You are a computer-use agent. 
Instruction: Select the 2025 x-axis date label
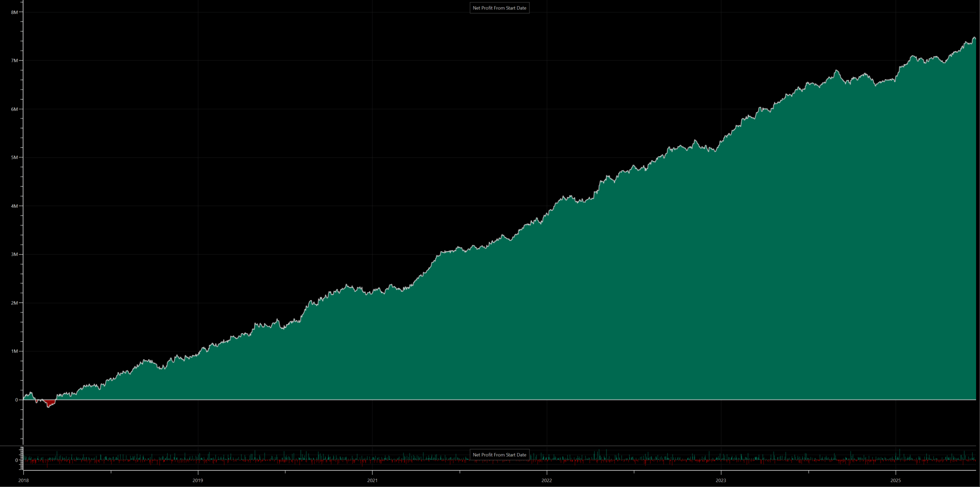point(895,480)
